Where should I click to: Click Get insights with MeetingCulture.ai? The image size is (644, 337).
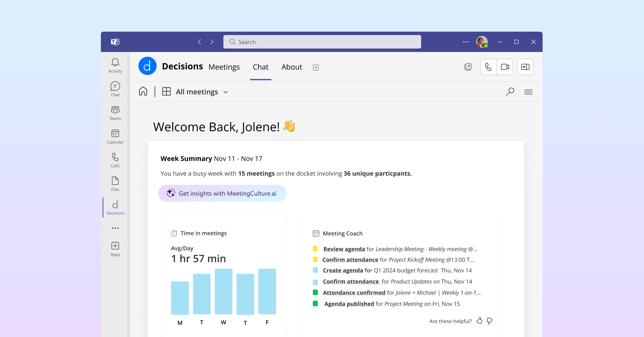[222, 193]
